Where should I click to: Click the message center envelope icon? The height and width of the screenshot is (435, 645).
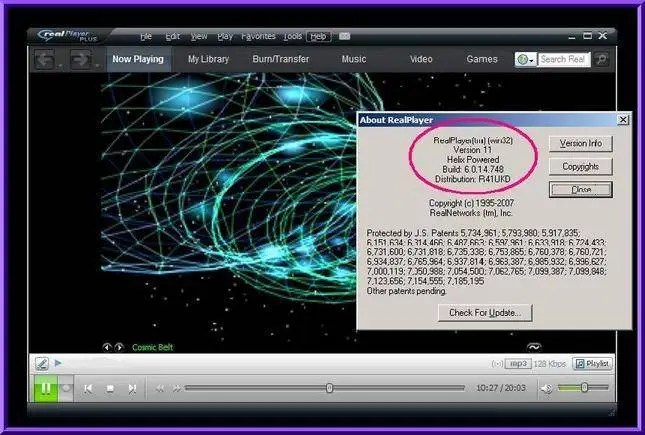click(345, 37)
